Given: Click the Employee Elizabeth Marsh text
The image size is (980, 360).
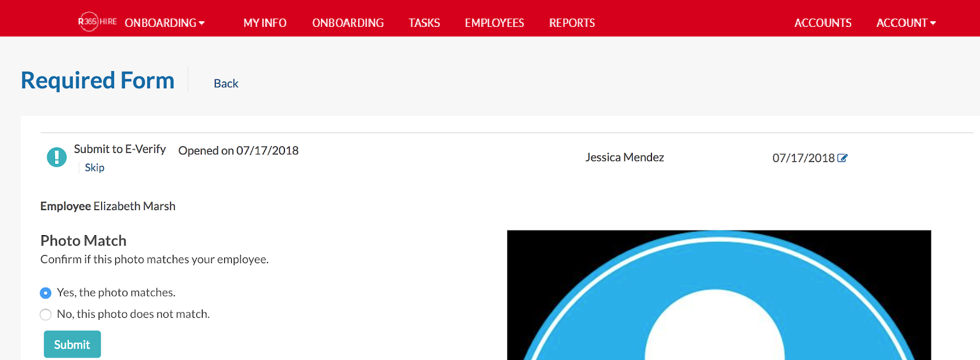Looking at the screenshot, I should [x=108, y=206].
